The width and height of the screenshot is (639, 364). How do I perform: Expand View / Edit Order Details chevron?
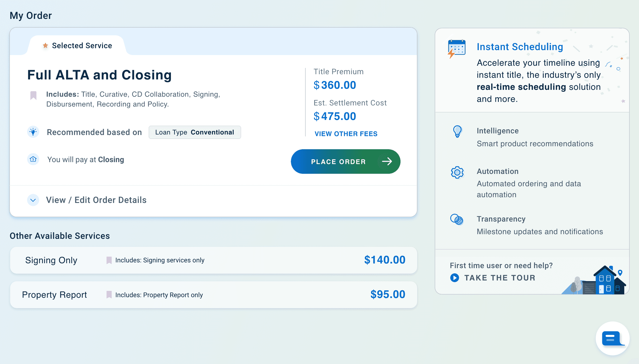33,200
